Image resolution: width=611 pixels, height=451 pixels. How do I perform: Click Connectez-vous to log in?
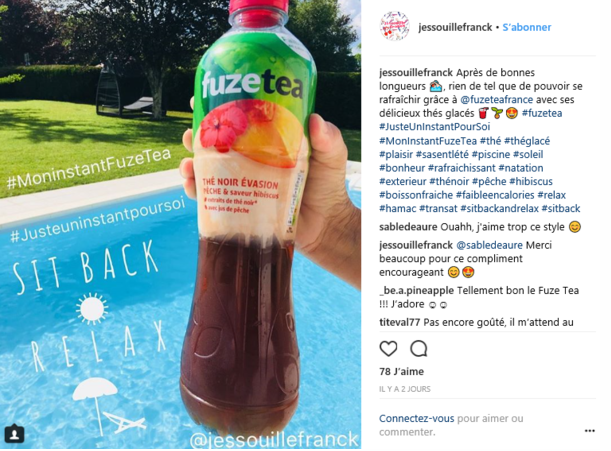[x=417, y=419]
